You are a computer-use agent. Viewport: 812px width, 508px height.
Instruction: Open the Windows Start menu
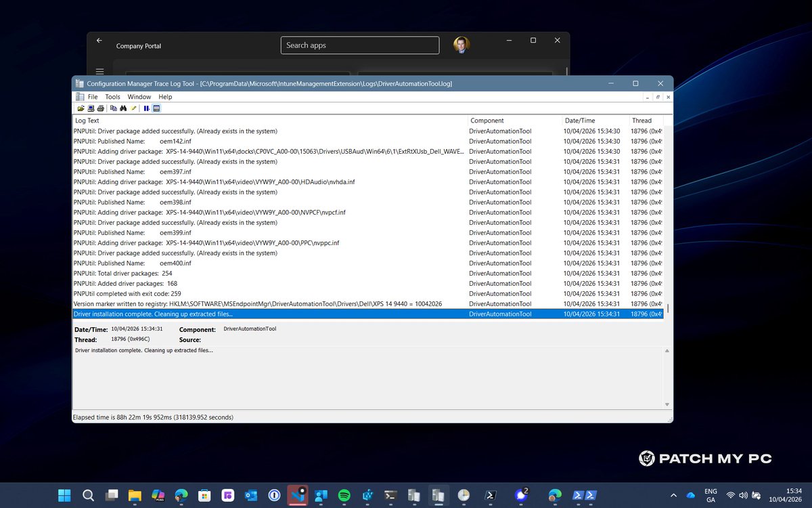tap(64, 495)
